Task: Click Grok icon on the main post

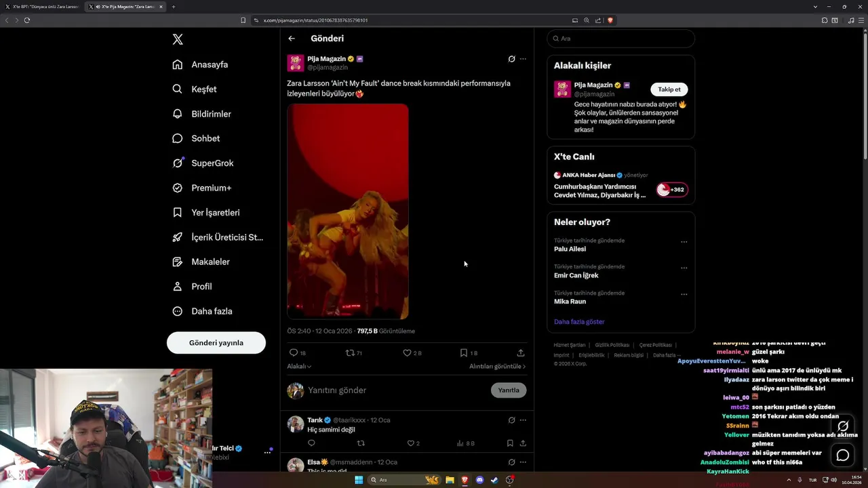Action: coord(512,59)
